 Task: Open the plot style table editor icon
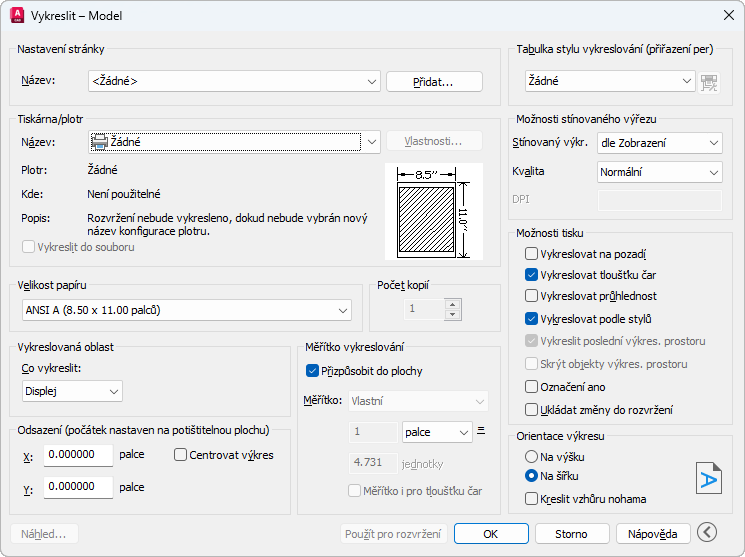pyautogui.click(x=709, y=82)
